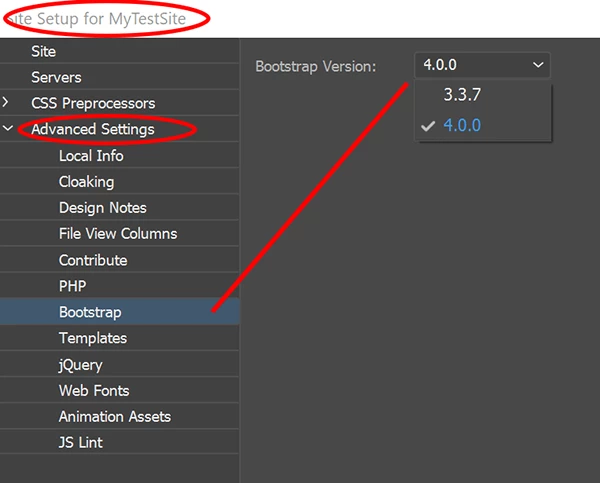Open JS Lint settings
Screen dimensions: 600x483
(x=119, y=443)
